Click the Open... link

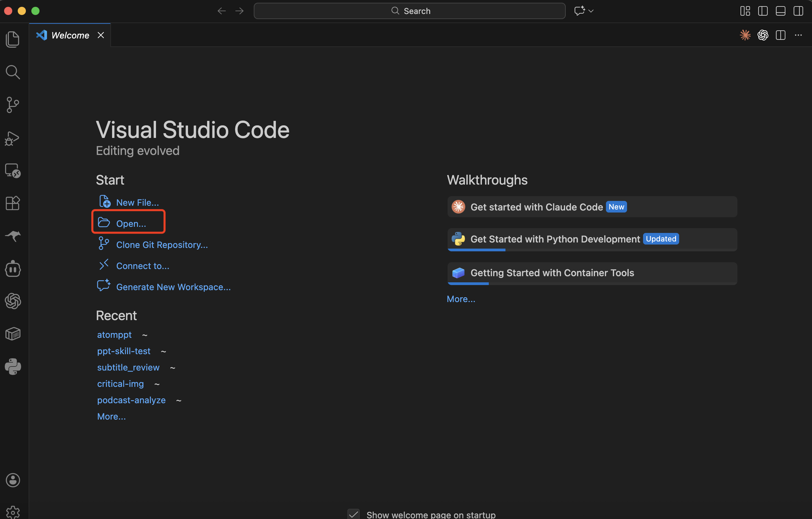pos(131,223)
